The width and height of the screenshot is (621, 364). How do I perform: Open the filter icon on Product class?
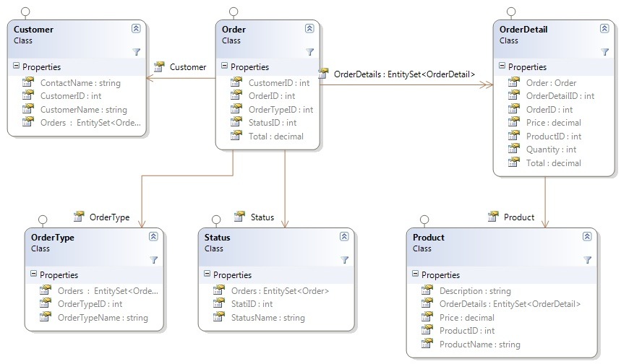587,260
